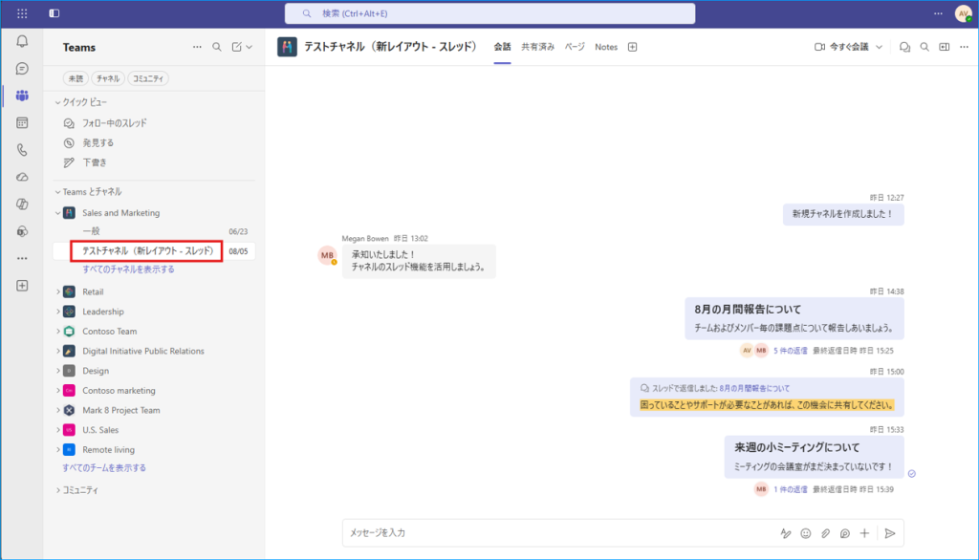The image size is (979, 560).
Task: Open more apps ellipsis in left rail
Action: click(x=22, y=258)
